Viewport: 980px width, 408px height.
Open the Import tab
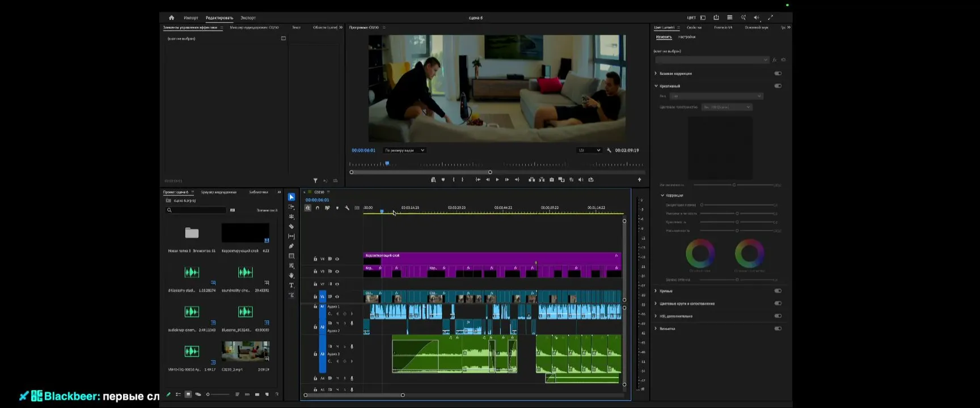click(191, 18)
